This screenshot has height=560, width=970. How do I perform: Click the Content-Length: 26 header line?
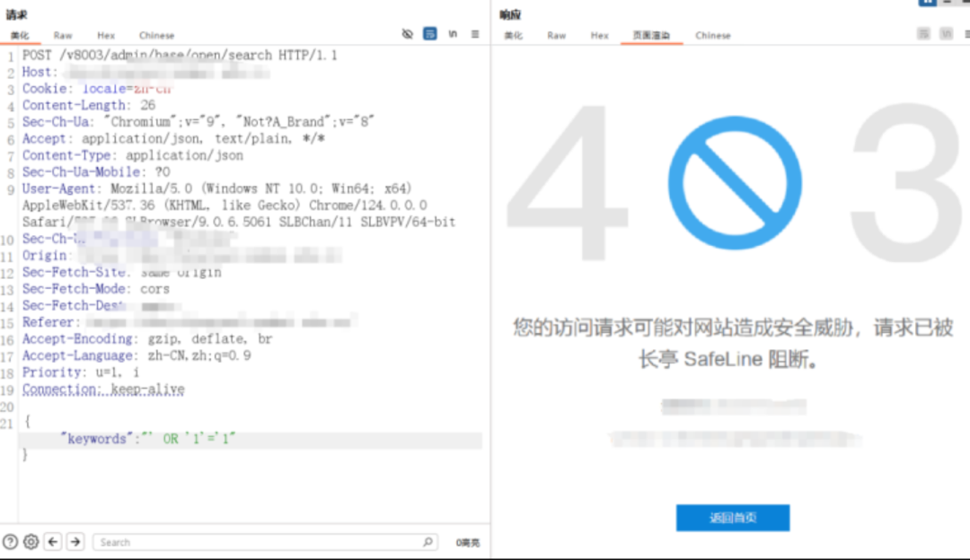click(89, 105)
